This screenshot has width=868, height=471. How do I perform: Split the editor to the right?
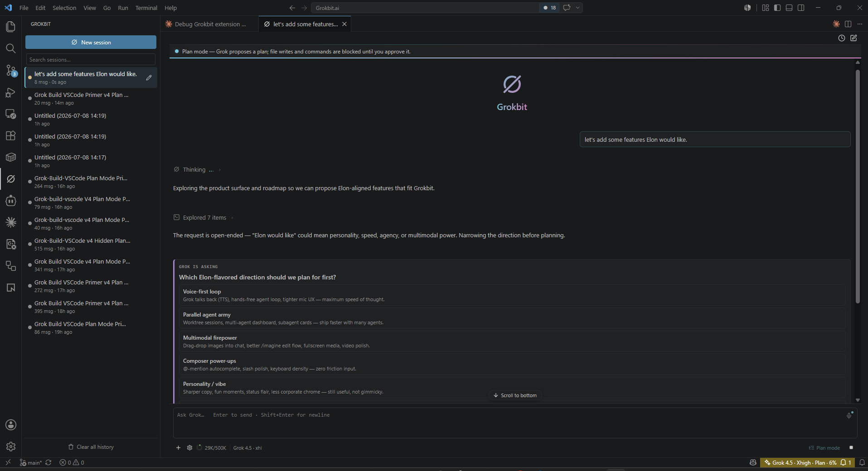coord(848,24)
